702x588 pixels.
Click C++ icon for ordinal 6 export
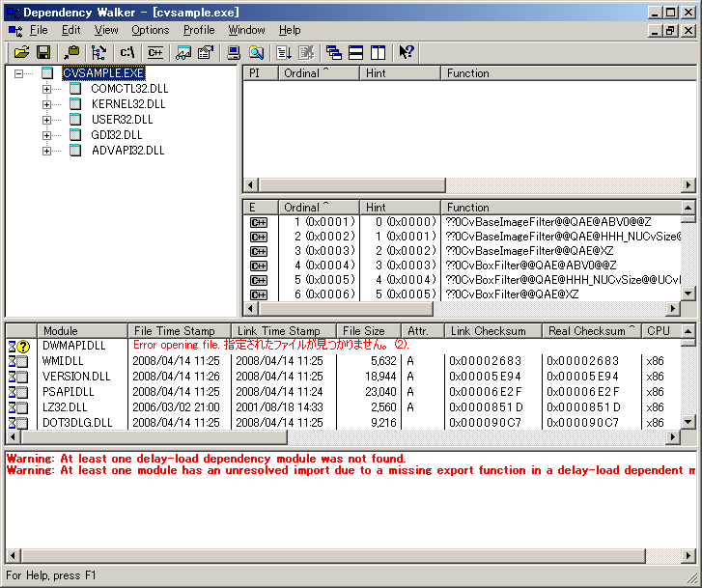[x=259, y=294]
